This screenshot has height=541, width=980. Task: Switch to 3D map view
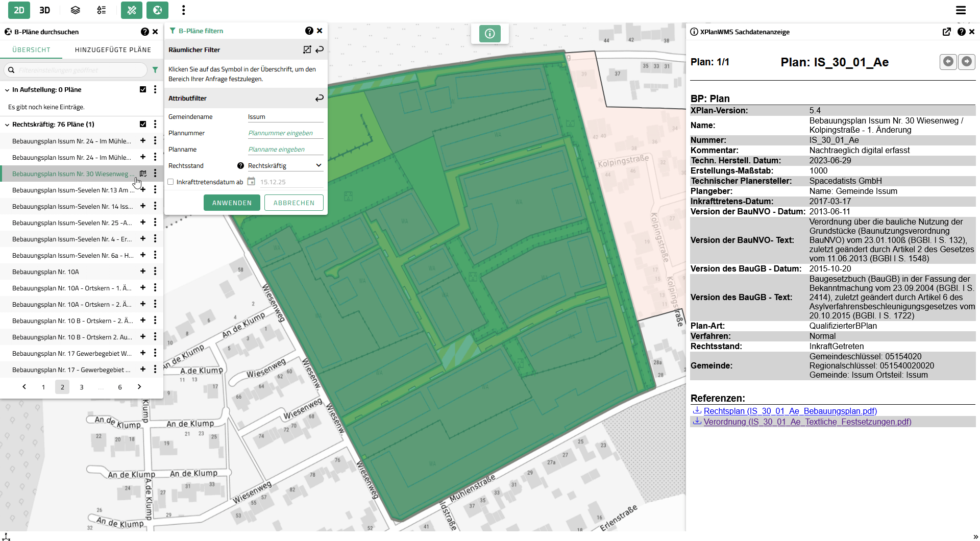pyautogui.click(x=45, y=10)
